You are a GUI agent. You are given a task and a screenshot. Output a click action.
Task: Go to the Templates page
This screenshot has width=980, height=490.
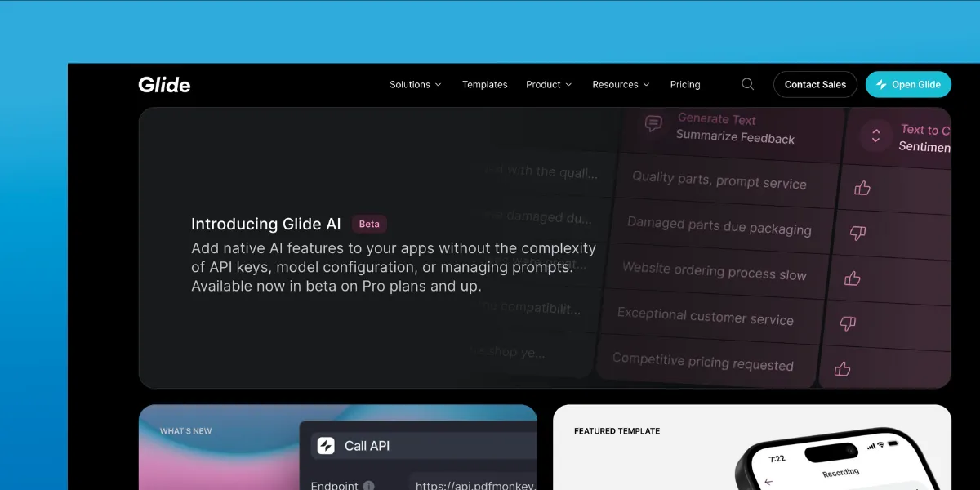tap(484, 84)
